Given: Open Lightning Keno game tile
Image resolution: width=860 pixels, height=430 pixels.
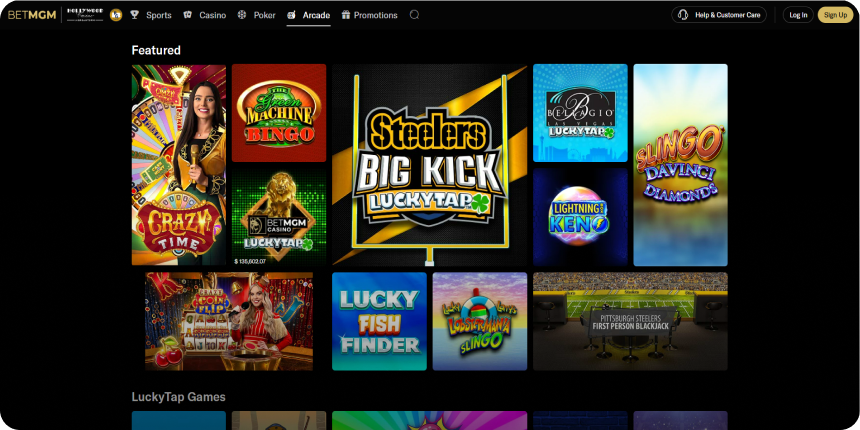Looking at the screenshot, I should [580, 217].
